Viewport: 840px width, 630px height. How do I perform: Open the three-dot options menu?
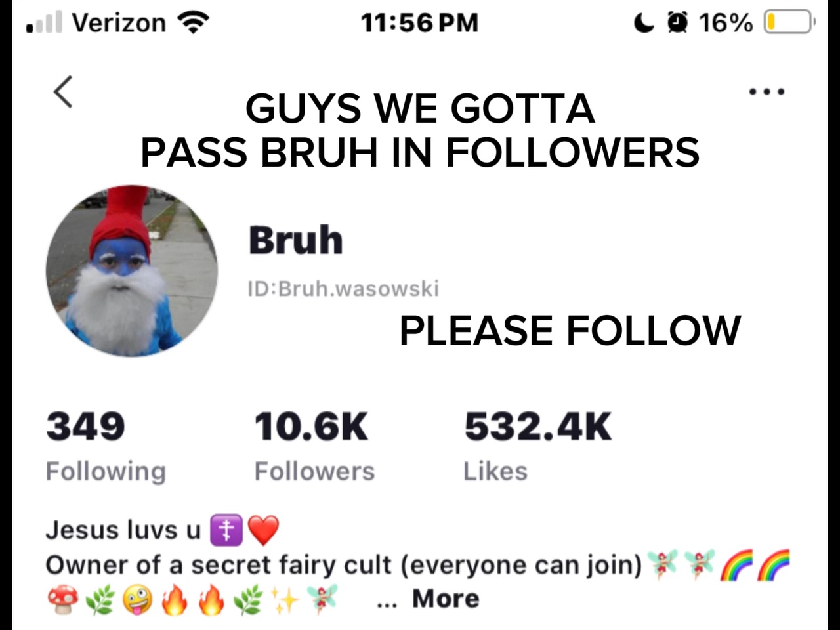coord(767,92)
